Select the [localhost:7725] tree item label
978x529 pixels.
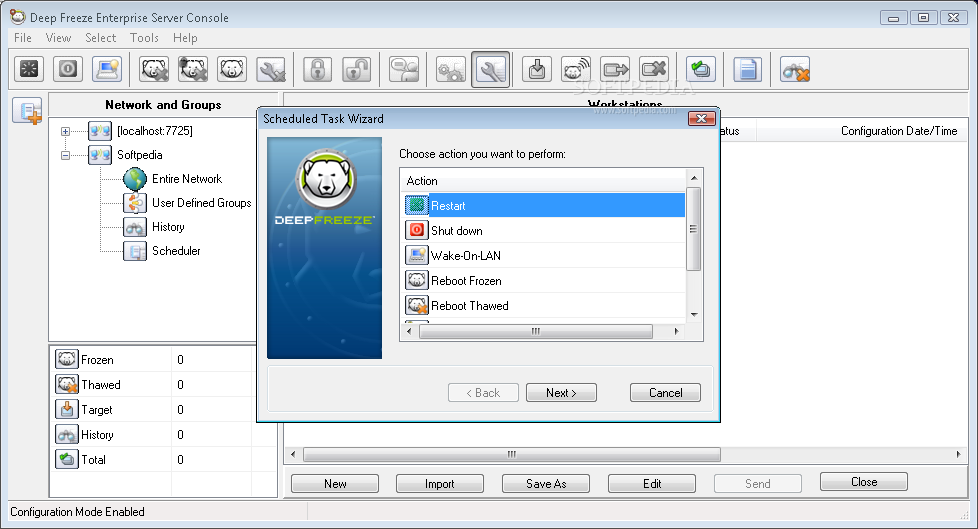click(155, 131)
